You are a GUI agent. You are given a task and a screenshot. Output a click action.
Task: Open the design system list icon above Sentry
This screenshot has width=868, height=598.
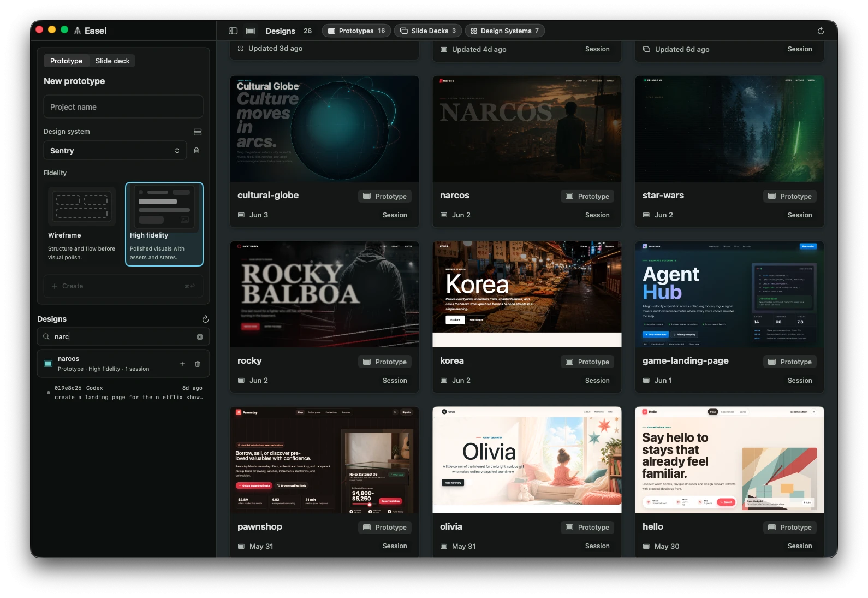(198, 132)
